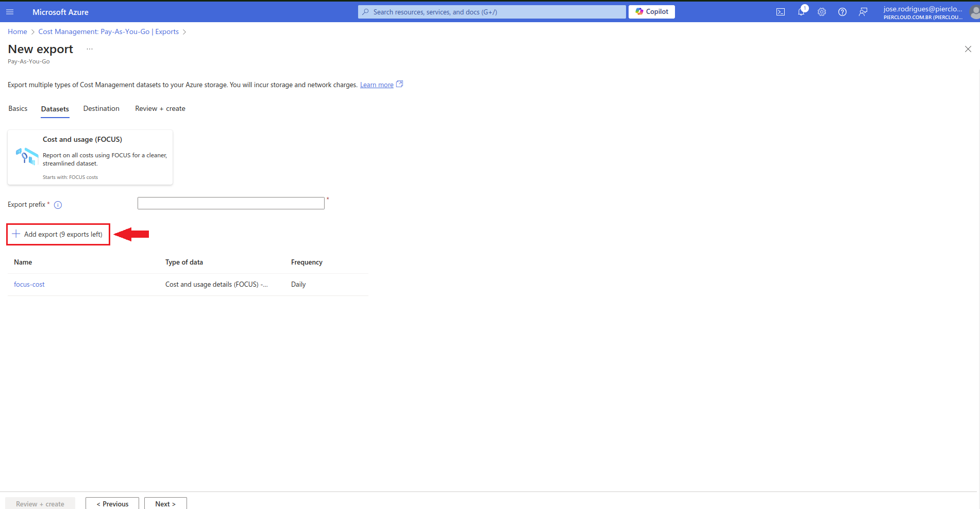This screenshot has width=980, height=509.
Task: Click Export prefix info icon
Action: pos(58,205)
